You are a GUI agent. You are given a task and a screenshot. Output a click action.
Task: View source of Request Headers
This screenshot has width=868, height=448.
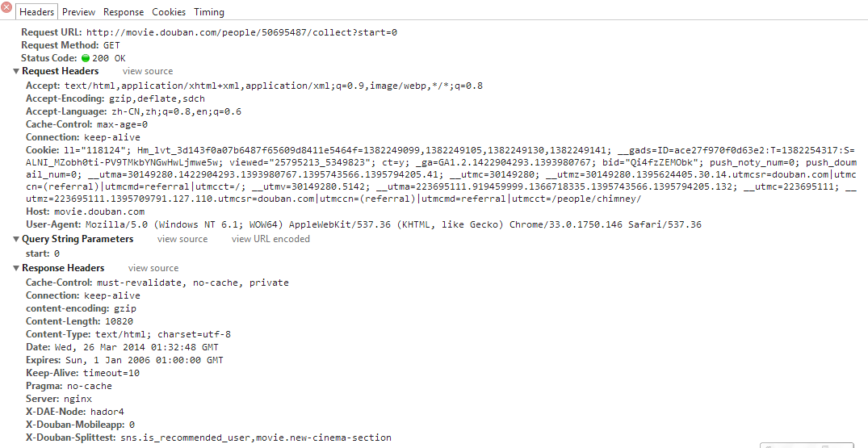(148, 71)
